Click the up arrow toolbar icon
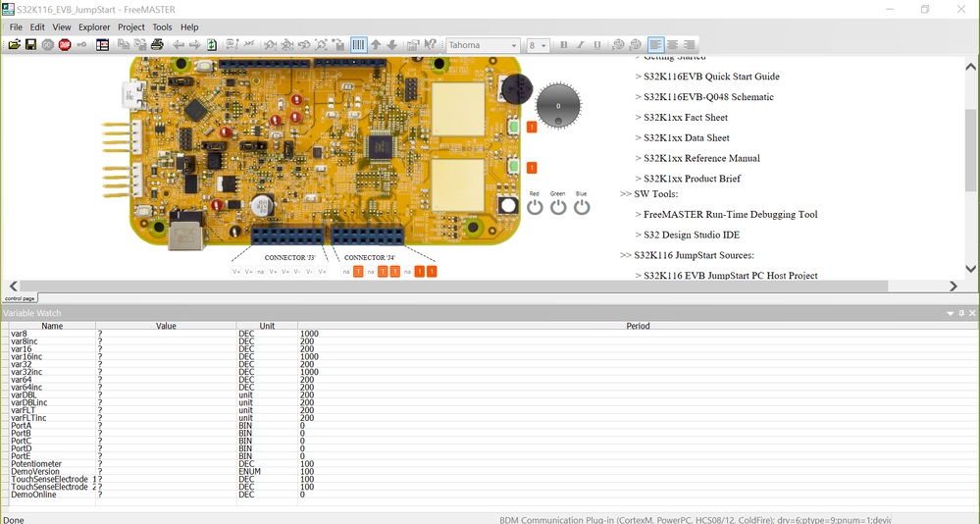 376,45
